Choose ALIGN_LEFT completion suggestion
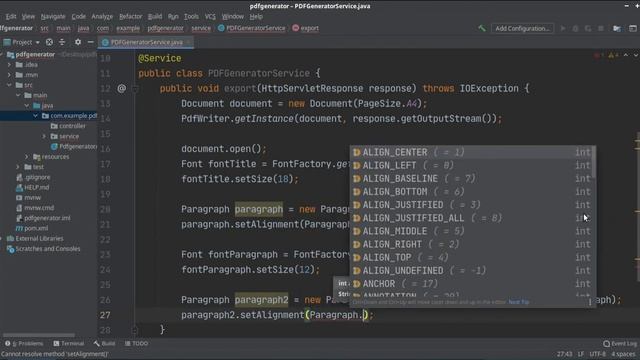The height and width of the screenshot is (360, 640). 472,165
